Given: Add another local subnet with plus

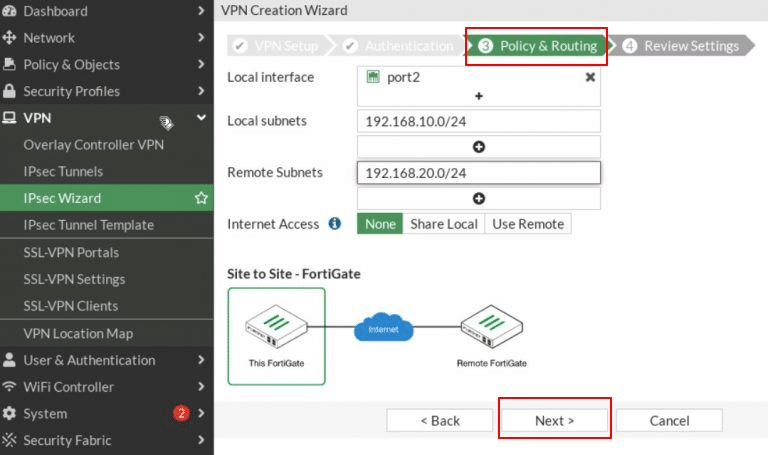Looking at the screenshot, I should click(x=479, y=146).
